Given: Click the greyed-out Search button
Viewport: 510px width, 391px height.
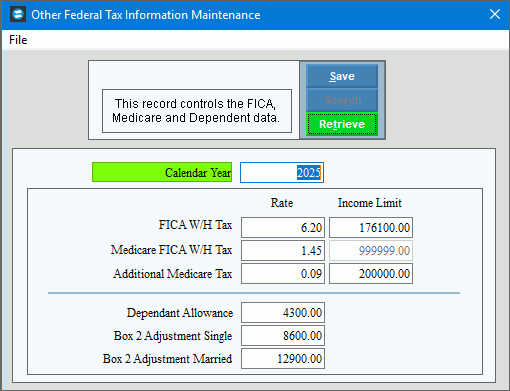Looking at the screenshot, I should pos(342,100).
